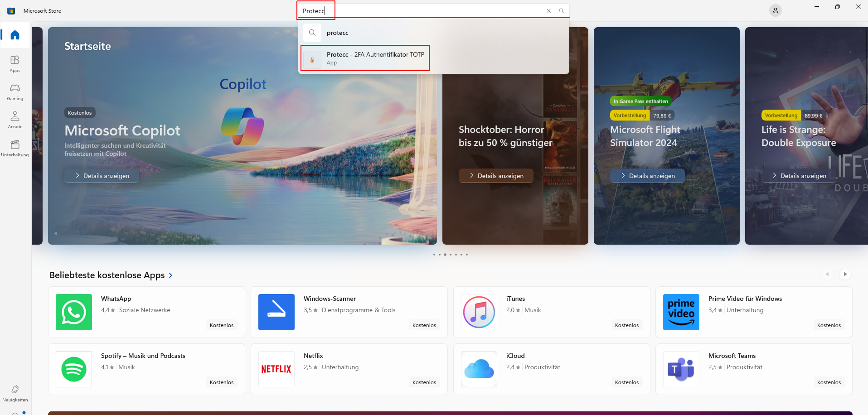Open the Microsoft Teams app icon
Screen dimensions: 868x415
click(681, 369)
